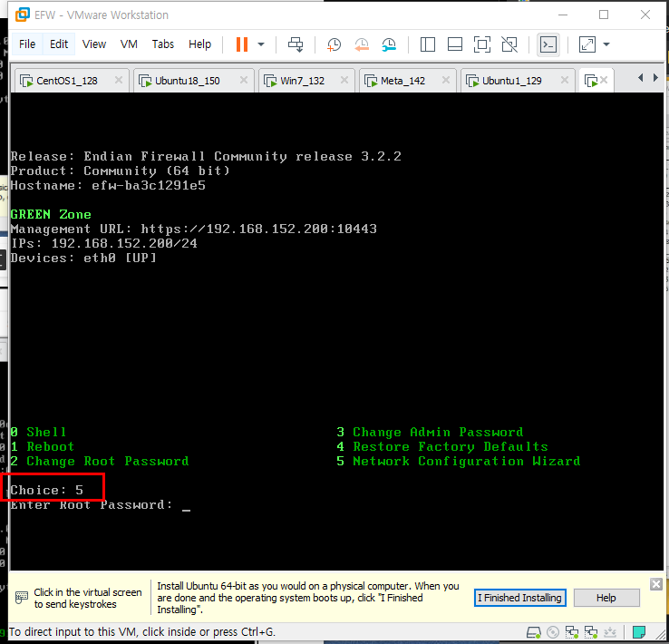Open the Snapshot Manager icon

(x=389, y=44)
